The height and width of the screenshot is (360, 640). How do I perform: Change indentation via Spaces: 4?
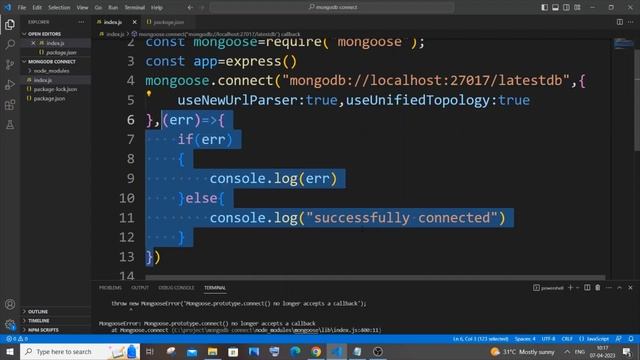tap(525, 339)
